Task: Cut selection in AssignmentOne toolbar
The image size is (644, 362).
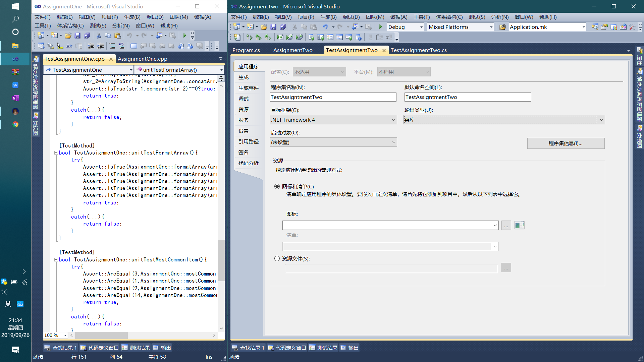Action: [x=99, y=36]
